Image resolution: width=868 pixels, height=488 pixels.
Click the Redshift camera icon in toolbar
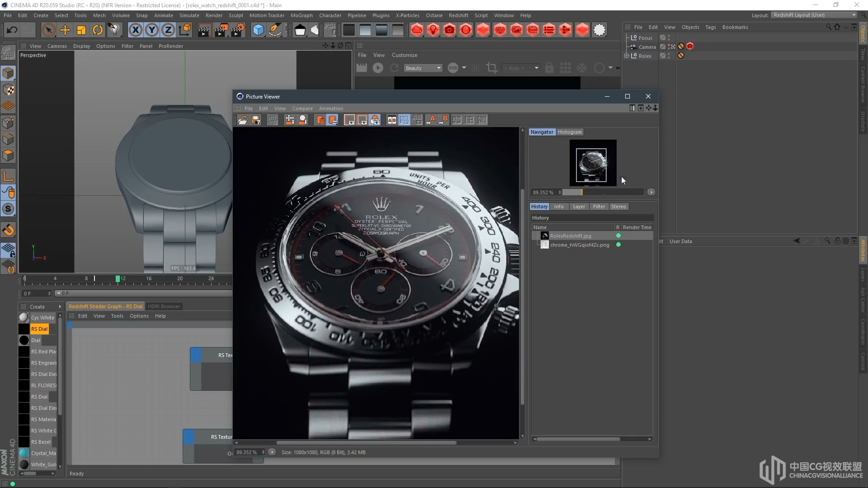tap(449, 30)
